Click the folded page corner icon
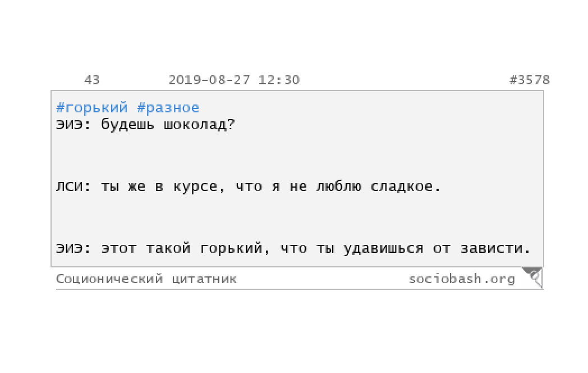The width and height of the screenshot is (588, 373). pyautogui.click(x=533, y=277)
